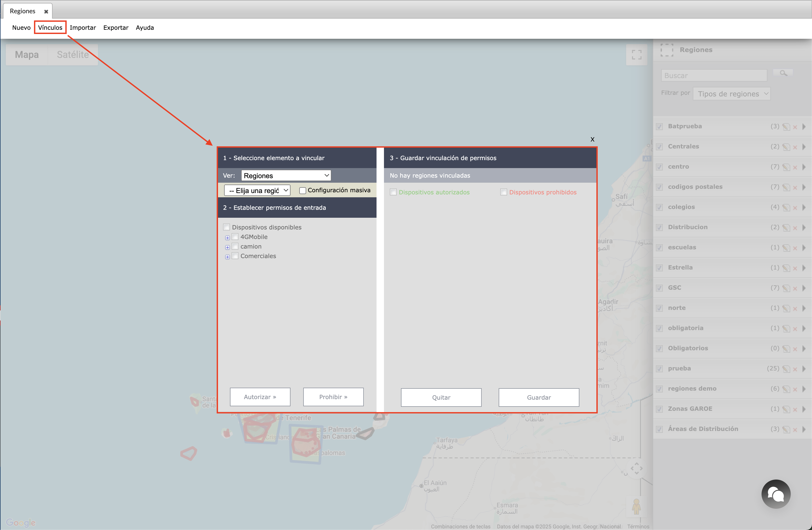Check the camion devices checkbox

point(235,246)
